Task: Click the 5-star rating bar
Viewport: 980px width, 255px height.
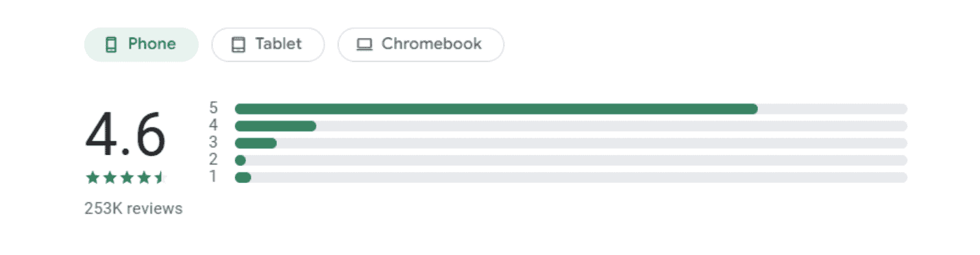Action: tap(571, 109)
